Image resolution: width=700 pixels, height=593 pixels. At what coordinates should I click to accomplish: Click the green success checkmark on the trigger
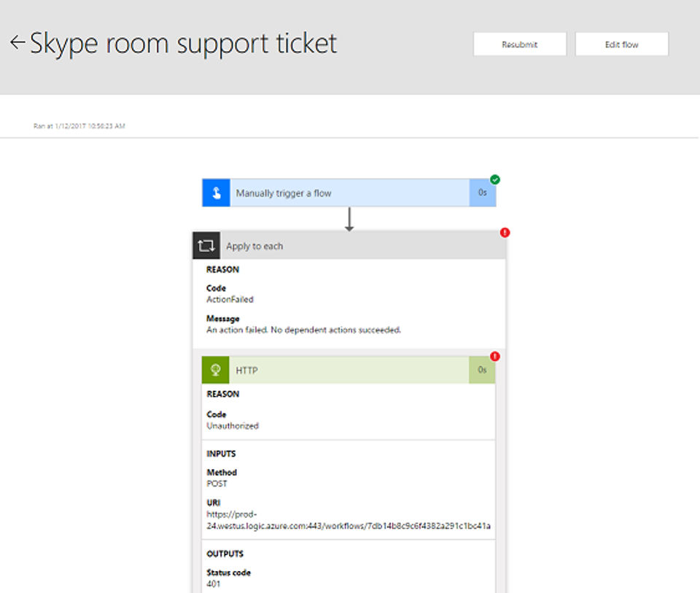495,179
